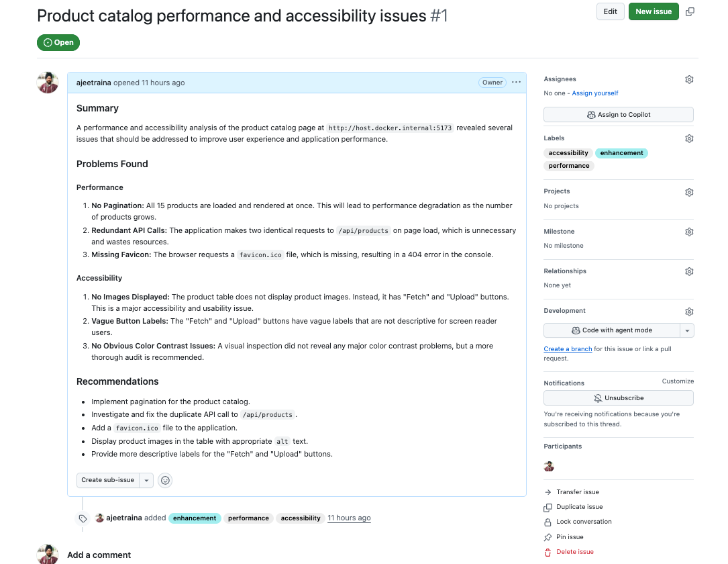Expand Create sub-issue dropdown arrow
The height and width of the screenshot is (564, 728).
(x=147, y=480)
